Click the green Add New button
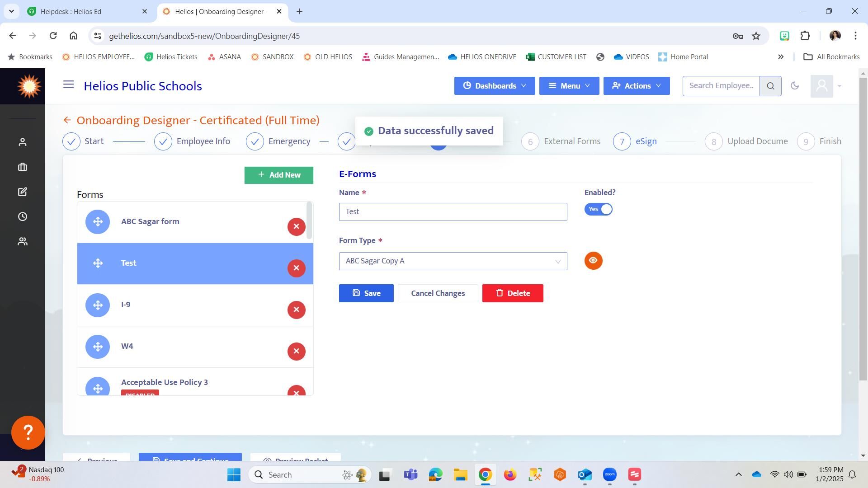Viewport: 868px width, 488px height. pyautogui.click(x=278, y=175)
